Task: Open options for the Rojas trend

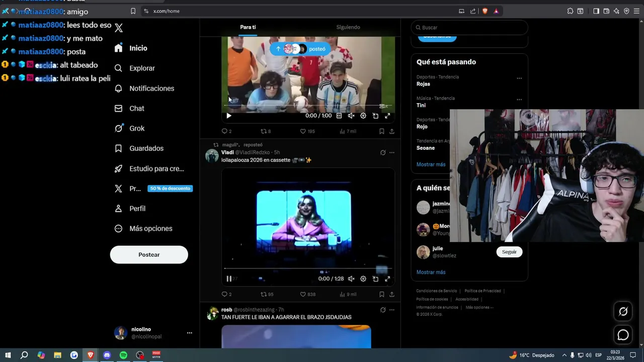Action: coord(519,78)
